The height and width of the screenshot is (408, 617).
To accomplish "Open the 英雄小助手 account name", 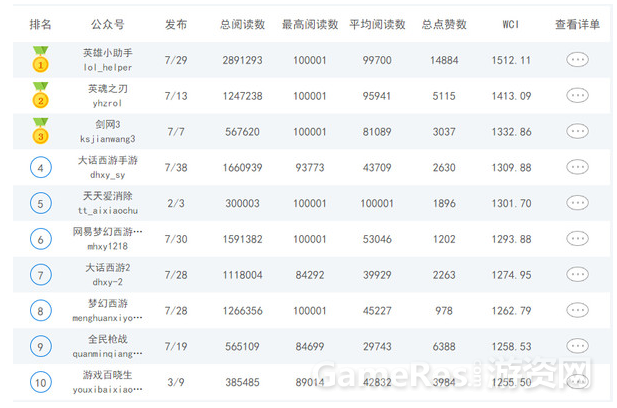I will tap(108, 53).
